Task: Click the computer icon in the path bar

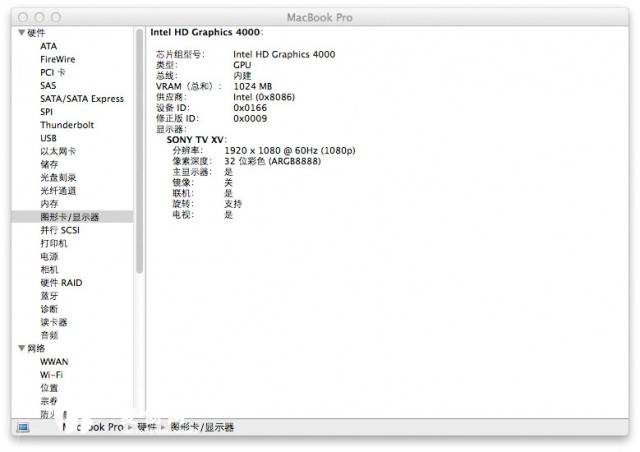Action: coord(23,427)
